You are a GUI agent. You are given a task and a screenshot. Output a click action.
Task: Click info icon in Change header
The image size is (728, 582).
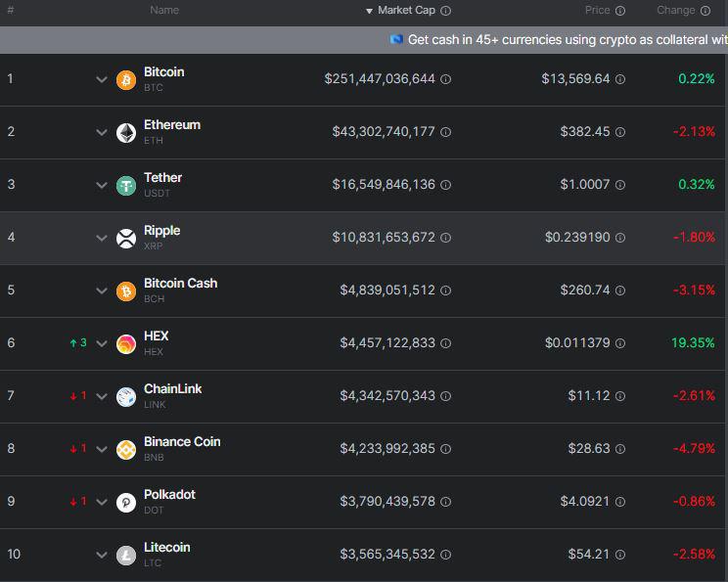(x=705, y=11)
